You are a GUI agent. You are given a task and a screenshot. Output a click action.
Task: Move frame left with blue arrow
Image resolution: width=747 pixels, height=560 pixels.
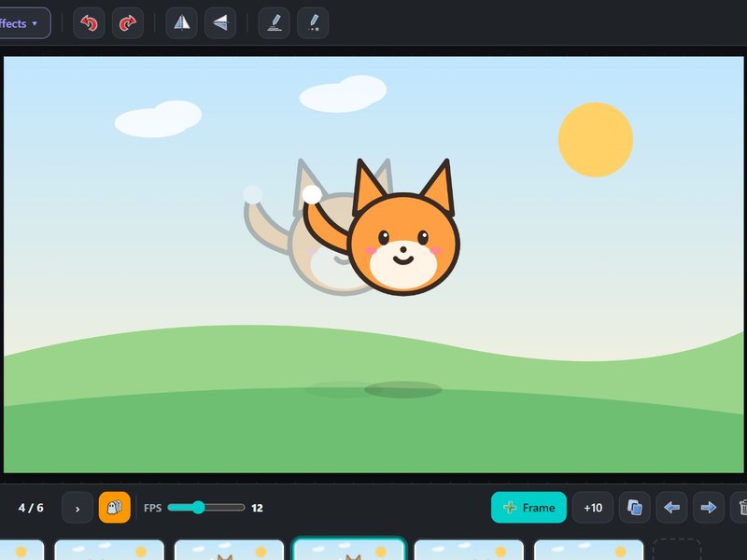tap(671, 508)
